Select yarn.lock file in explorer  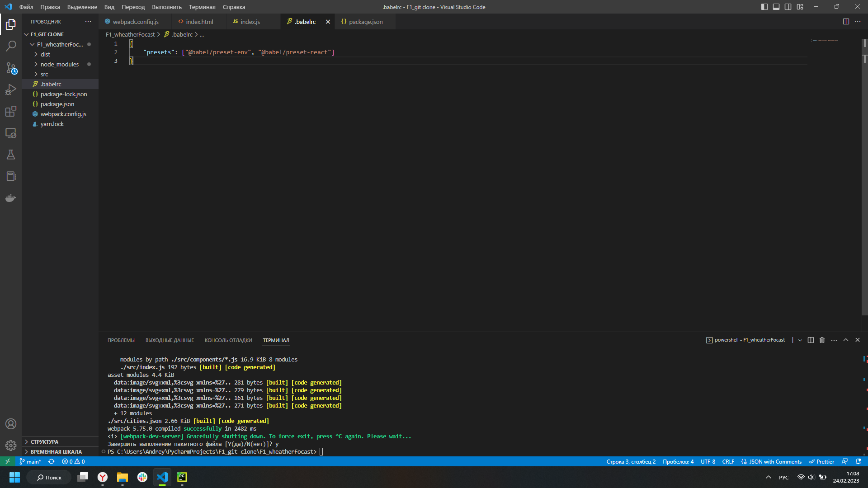[x=60, y=124]
